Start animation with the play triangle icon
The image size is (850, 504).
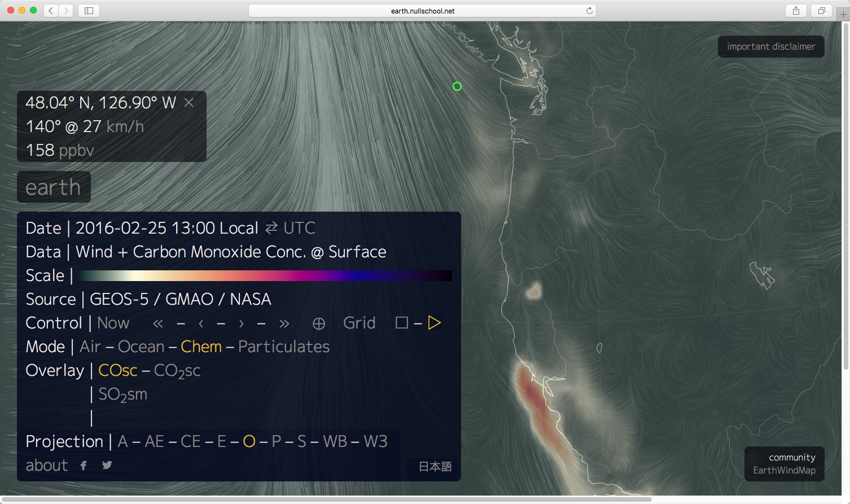(x=434, y=323)
